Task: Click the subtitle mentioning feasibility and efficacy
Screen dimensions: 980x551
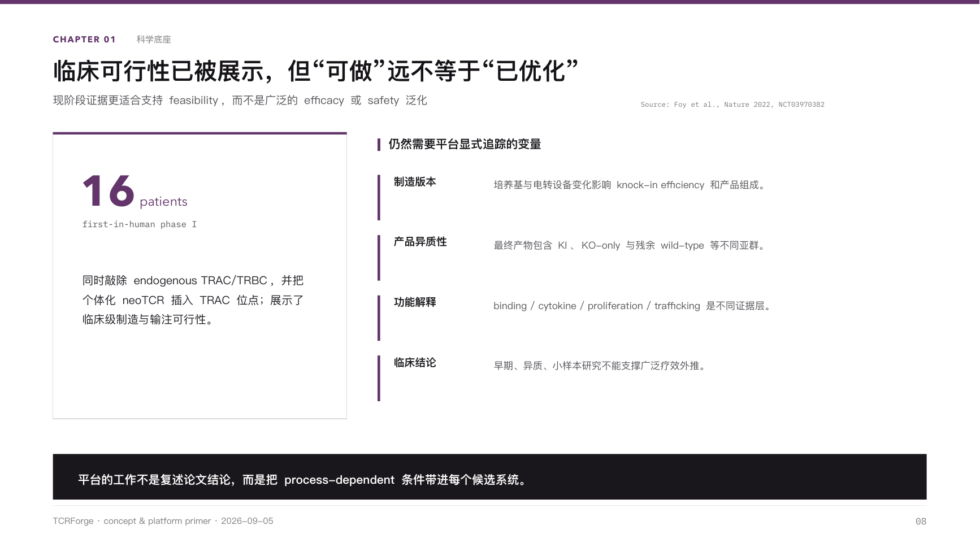Action: tap(240, 101)
